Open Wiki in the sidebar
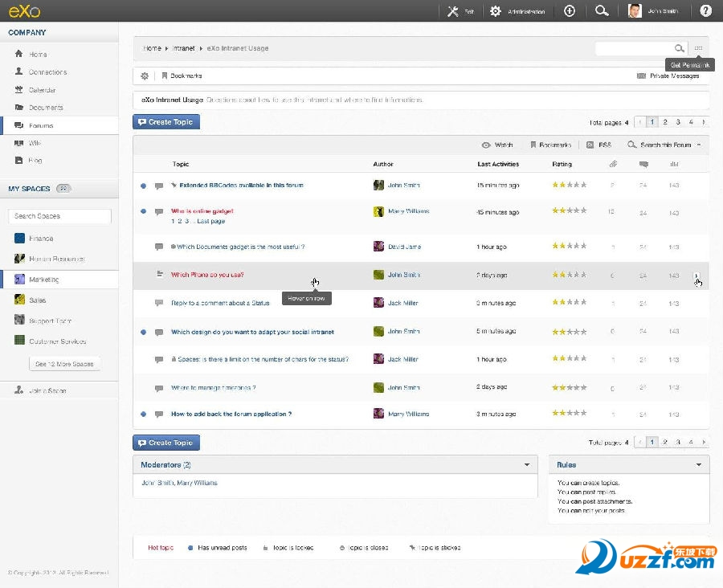The width and height of the screenshot is (723, 588). [35, 143]
